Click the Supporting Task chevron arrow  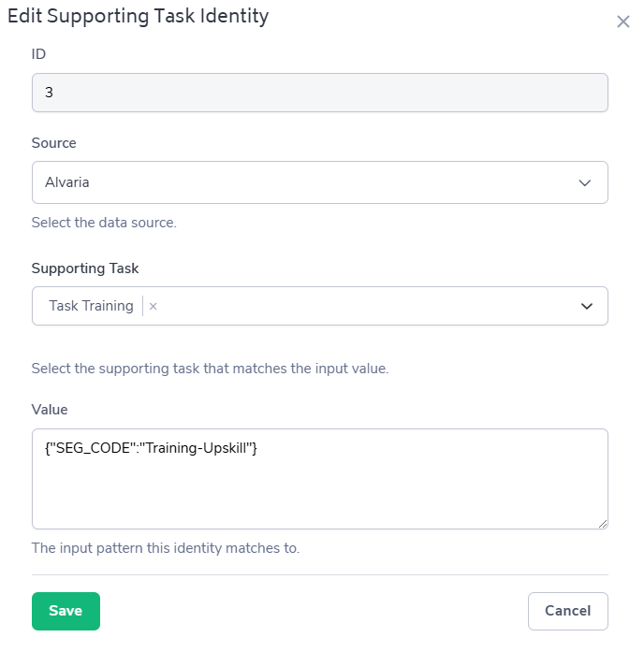click(587, 306)
